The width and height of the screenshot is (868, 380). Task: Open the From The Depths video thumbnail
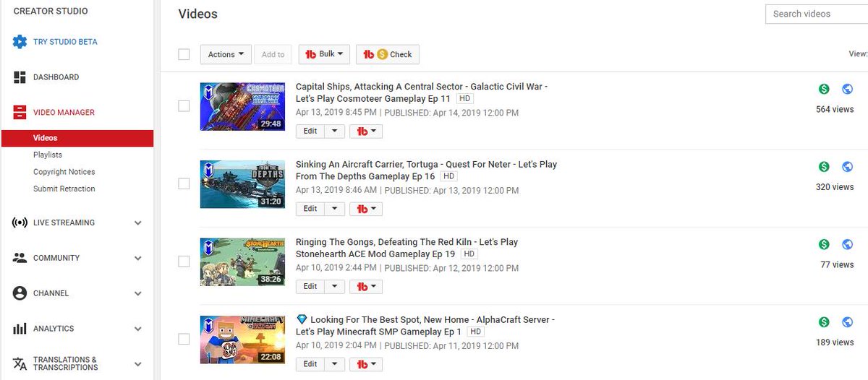pyautogui.click(x=242, y=184)
